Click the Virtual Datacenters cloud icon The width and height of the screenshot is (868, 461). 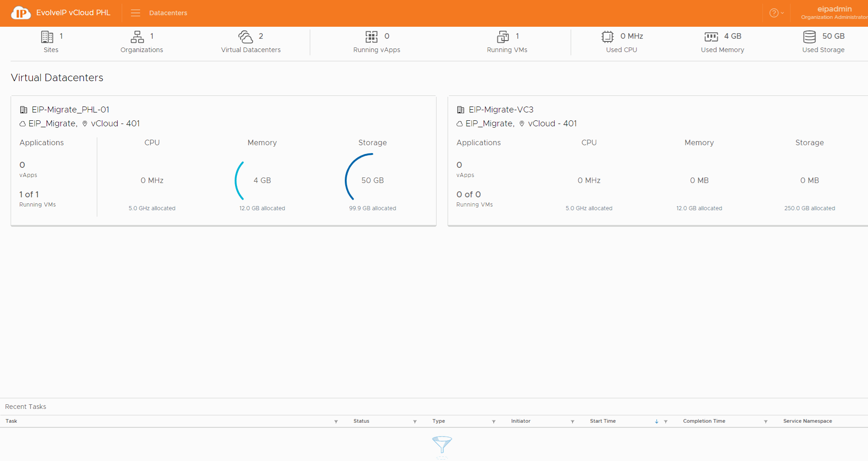coord(246,36)
